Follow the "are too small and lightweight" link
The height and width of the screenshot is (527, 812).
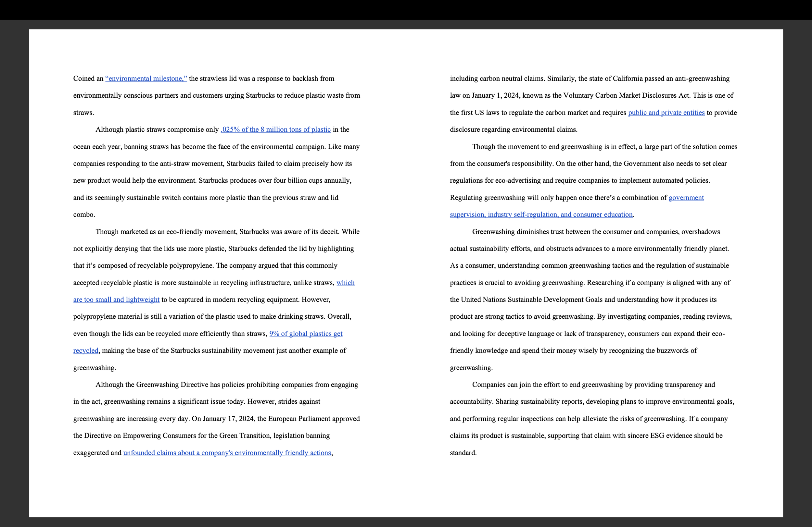click(x=116, y=300)
